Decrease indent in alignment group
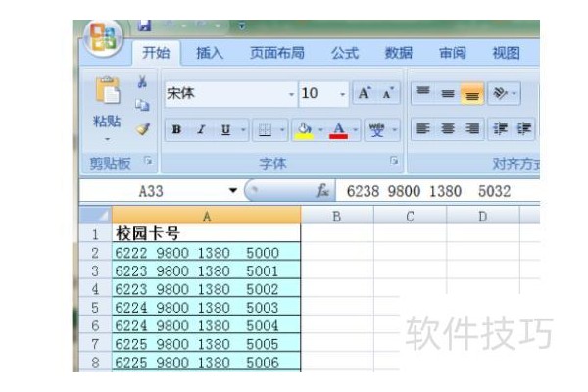Image resolution: width=588 pixels, height=392 pixels. (500, 129)
